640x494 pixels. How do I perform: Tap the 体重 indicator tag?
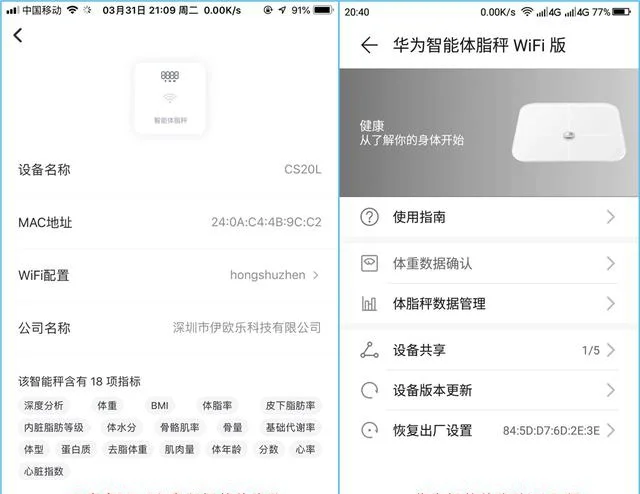click(107, 405)
